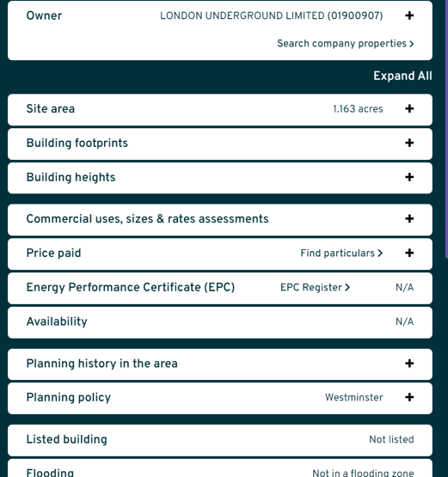Click Search company properties link
448x477 pixels.
point(346,44)
